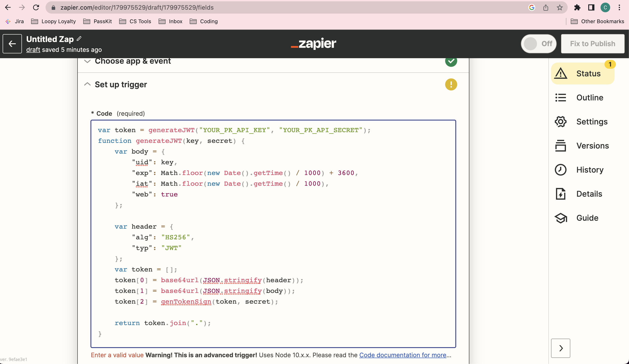This screenshot has width=629, height=364.
Task: Open the Versions stack icon
Action: tap(561, 146)
